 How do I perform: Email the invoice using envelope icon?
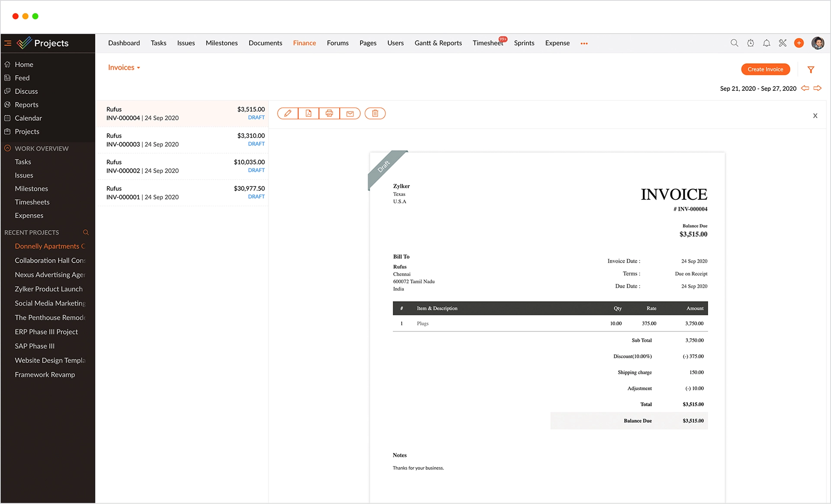(x=350, y=113)
